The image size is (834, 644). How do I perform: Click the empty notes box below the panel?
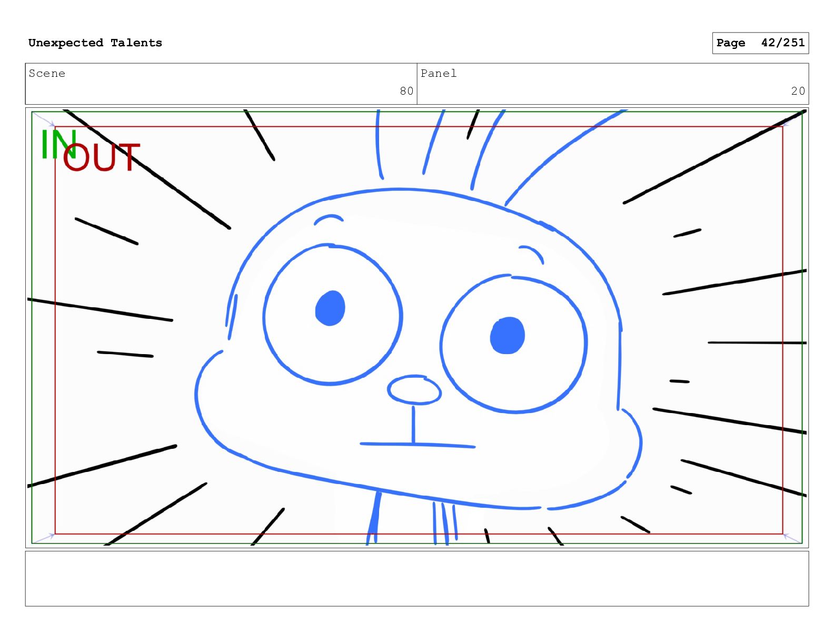click(417, 579)
